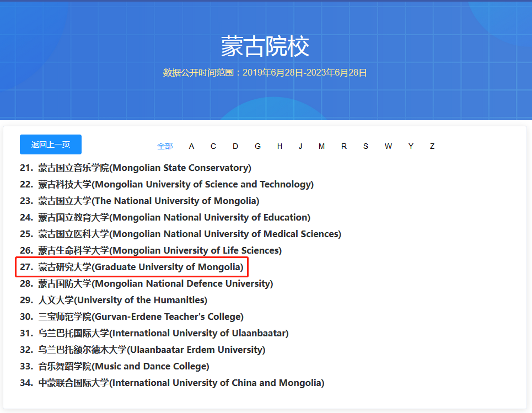
Task: Filter schools by letter C
Action: click(213, 146)
